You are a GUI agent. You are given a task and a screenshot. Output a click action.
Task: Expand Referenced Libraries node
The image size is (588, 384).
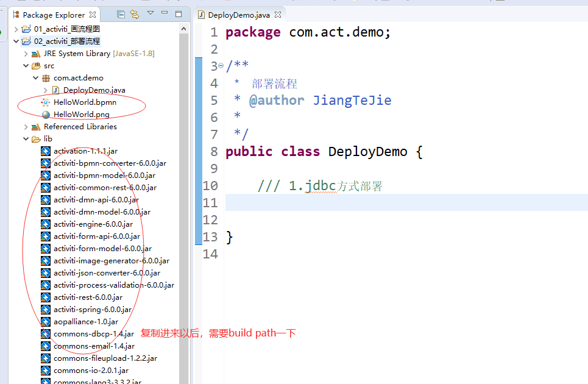[26, 127]
